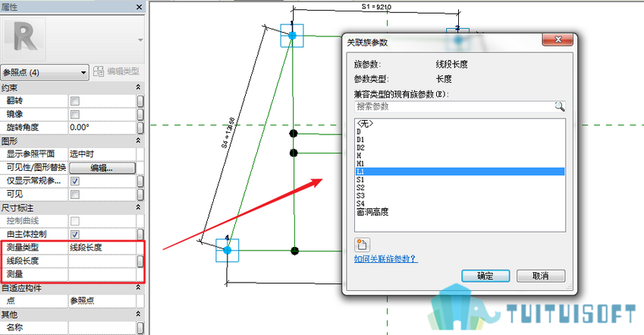This screenshot has height=335, width=644.
Task: Click the associate button beside 翻转
Action: pos(140,101)
